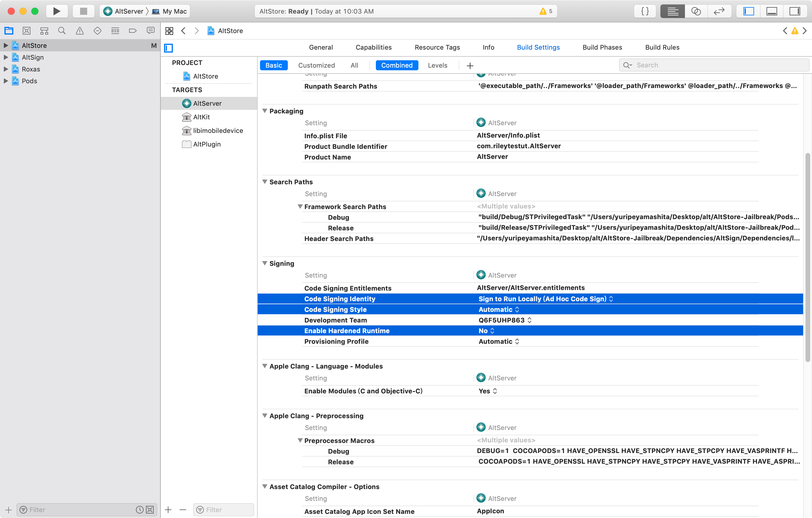The height and width of the screenshot is (518, 812).
Task: Open the Source Control navigator
Action: (27, 31)
